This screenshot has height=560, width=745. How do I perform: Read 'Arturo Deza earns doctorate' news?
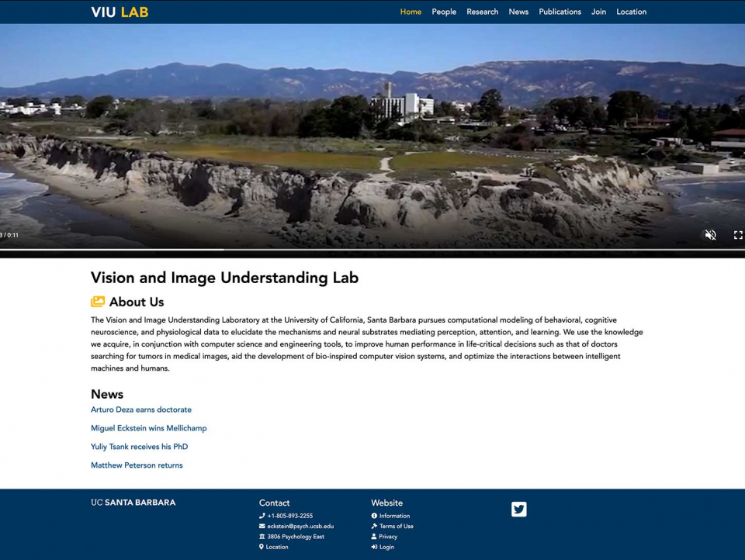coord(141,410)
